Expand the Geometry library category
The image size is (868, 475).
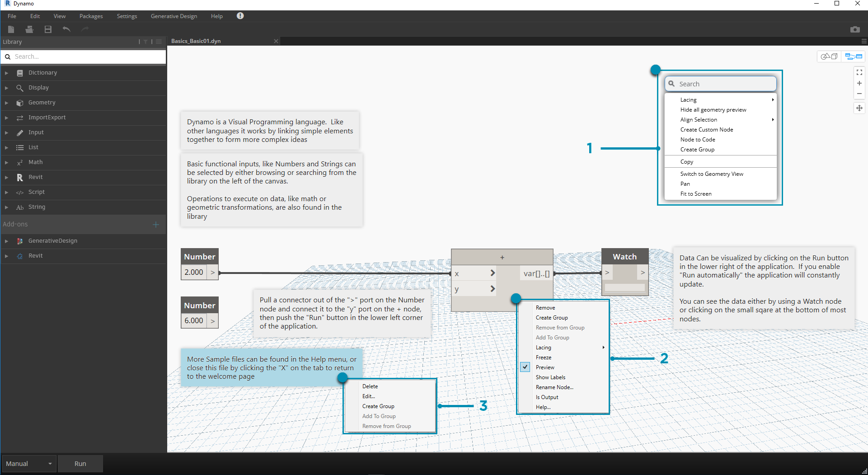[6, 103]
